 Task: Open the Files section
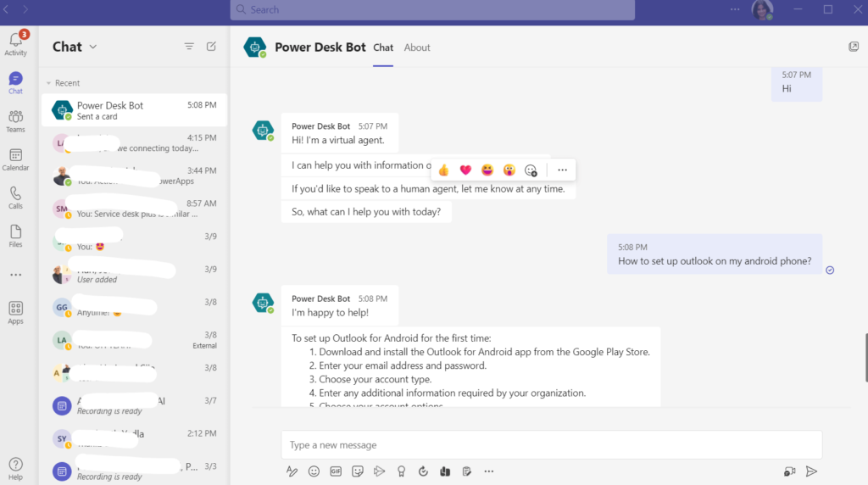15,236
